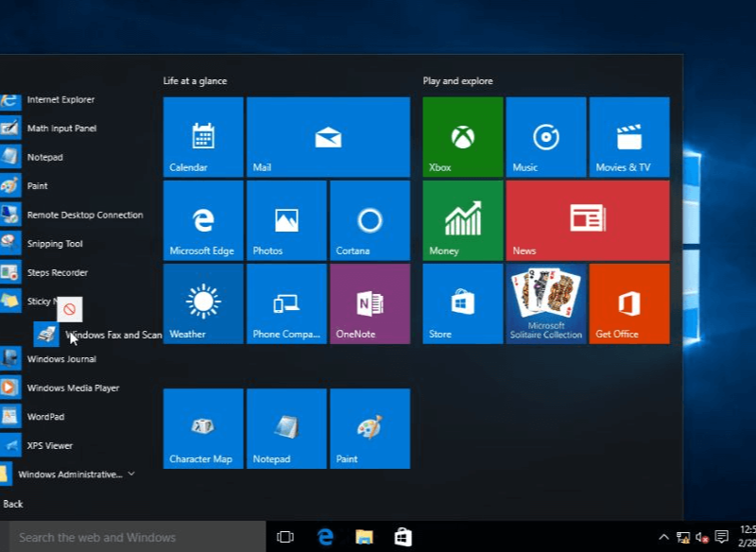Open the Money tile
The height and width of the screenshot is (552, 756).
(x=460, y=219)
